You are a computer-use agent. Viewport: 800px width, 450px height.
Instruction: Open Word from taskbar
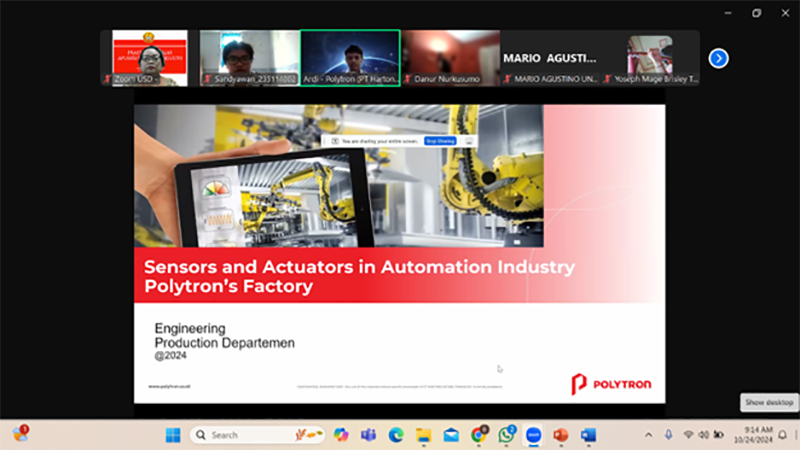coord(588,435)
